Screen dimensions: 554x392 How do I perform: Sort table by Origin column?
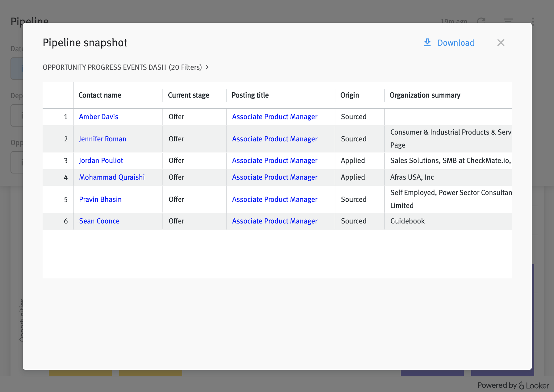tap(350, 95)
